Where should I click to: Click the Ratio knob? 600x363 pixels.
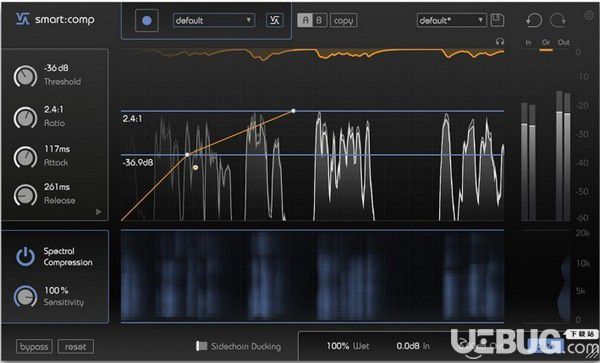(25, 117)
